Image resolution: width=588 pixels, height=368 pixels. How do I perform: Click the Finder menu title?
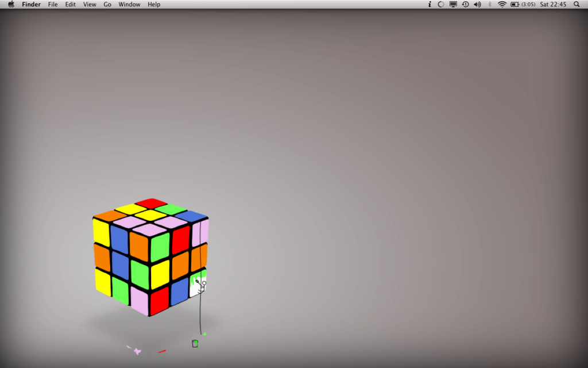pyautogui.click(x=31, y=5)
